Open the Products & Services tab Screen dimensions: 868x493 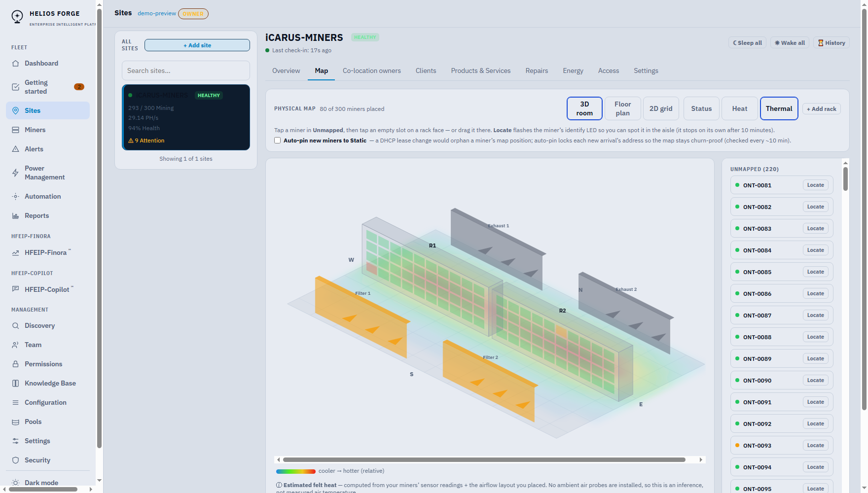pos(481,71)
